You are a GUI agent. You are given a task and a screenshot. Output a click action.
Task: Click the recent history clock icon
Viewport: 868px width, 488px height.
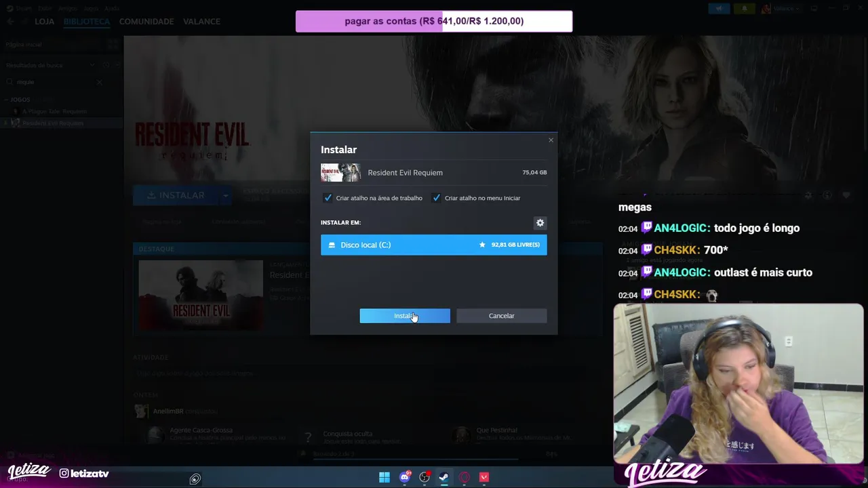[x=106, y=65]
